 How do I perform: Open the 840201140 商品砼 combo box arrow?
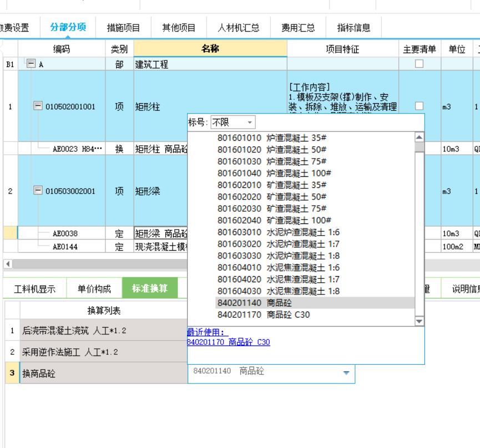tap(346, 373)
